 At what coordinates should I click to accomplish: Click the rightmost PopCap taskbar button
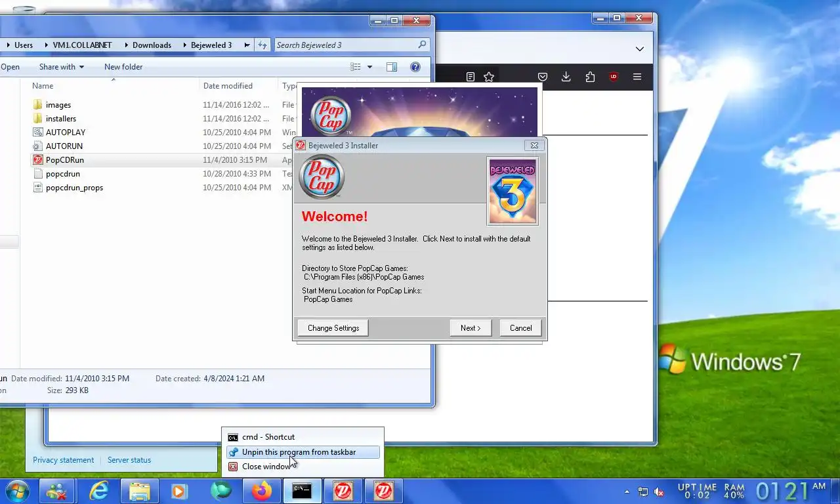[x=383, y=491]
